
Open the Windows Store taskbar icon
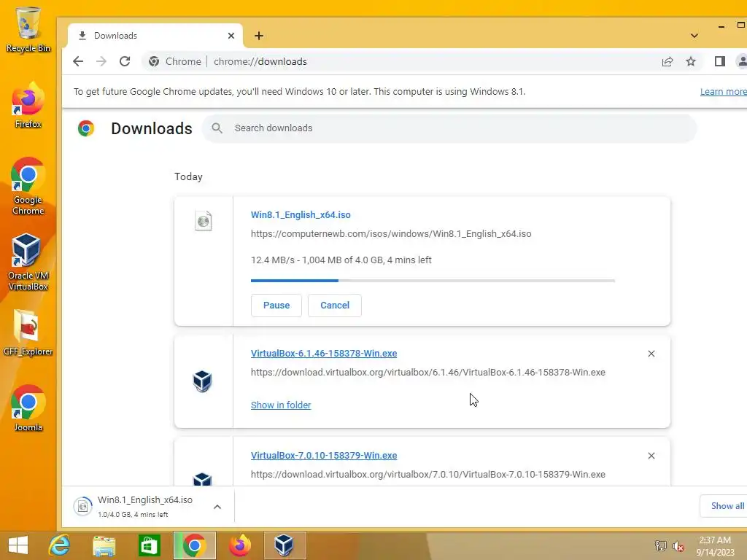(x=149, y=545)
